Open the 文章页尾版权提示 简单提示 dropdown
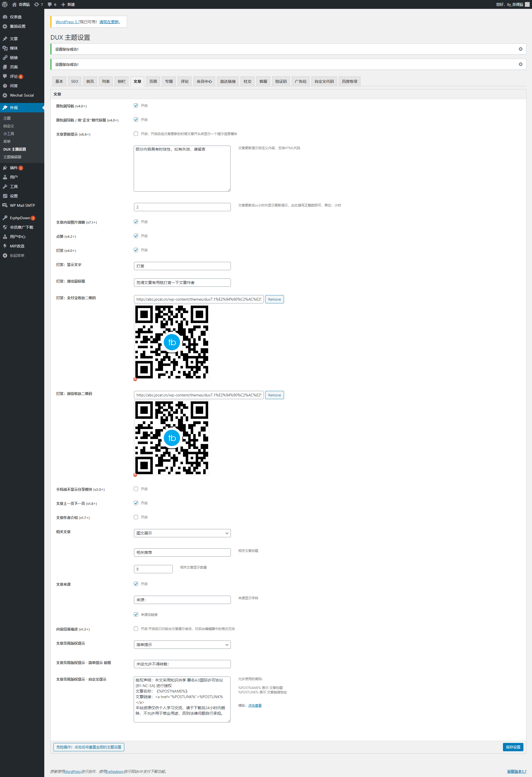 (182, 645)
